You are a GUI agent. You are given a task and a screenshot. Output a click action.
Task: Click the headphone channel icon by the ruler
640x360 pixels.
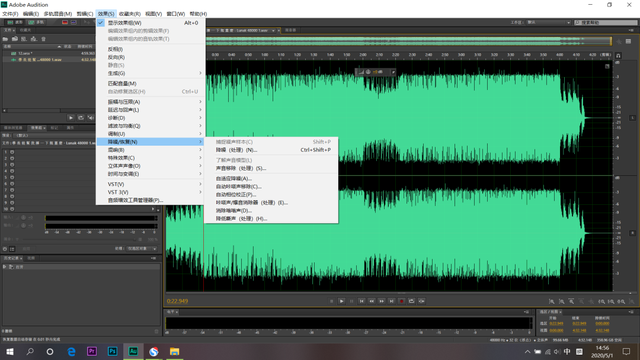coord(618,55)
